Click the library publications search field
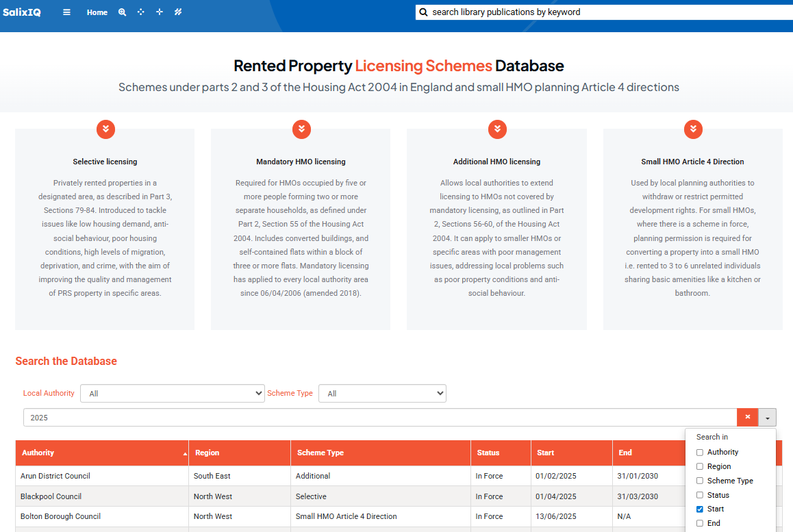The height and width of the screenshot is (532, 793). [603, 12]
